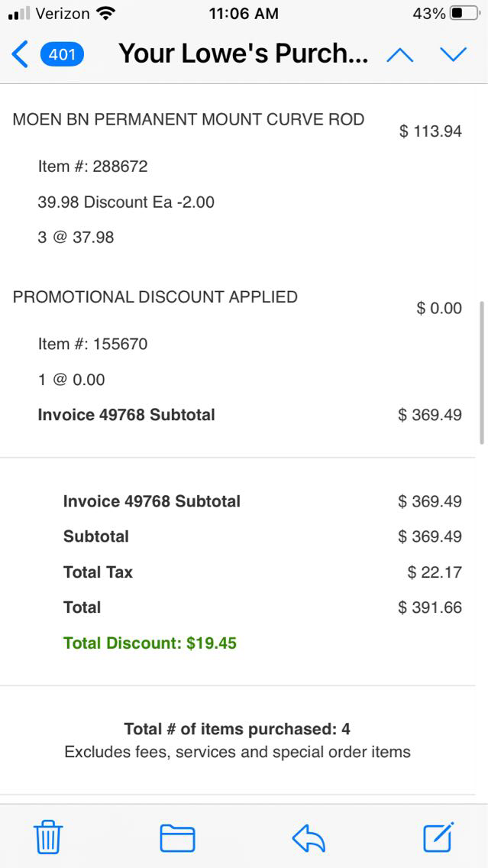
Task: Tap the Total Tax $22.17 amount
Action: pos(435,572)
